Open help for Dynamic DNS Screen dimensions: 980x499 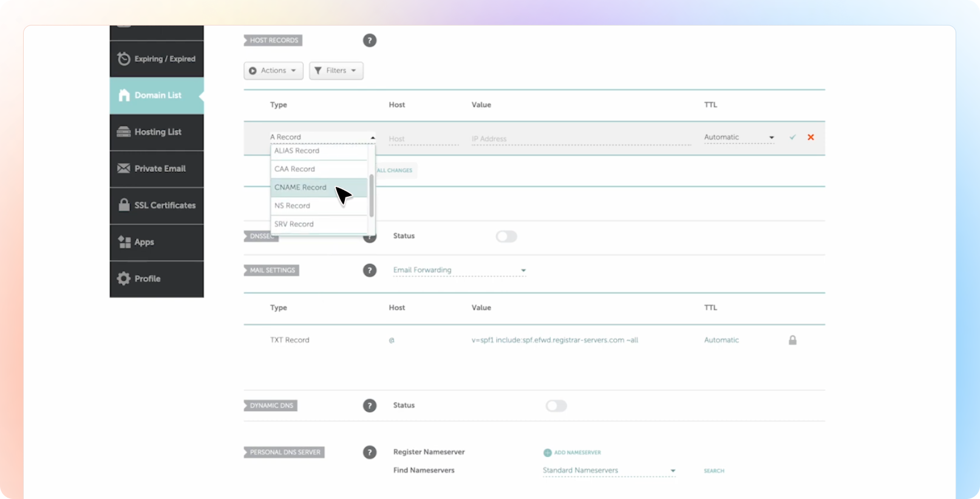tap(370, 406)
